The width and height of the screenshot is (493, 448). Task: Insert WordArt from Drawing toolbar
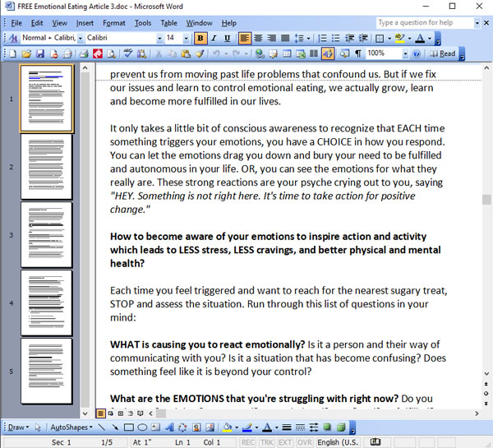click(169, 427)
